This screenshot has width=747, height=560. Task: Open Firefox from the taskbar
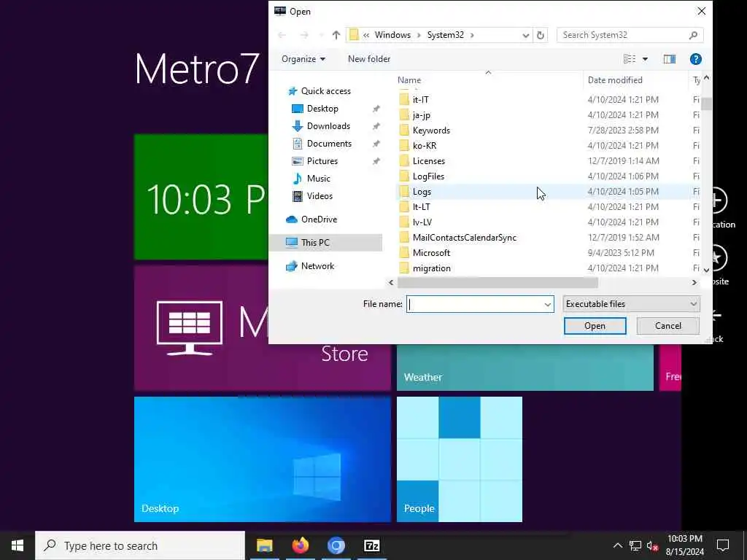coord(300,545)
